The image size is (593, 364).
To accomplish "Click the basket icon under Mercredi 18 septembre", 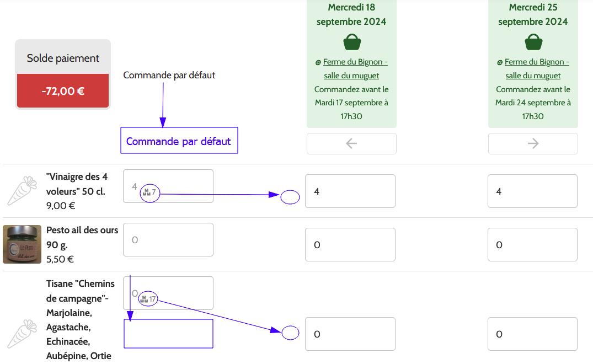I will (x=351, y=42).
